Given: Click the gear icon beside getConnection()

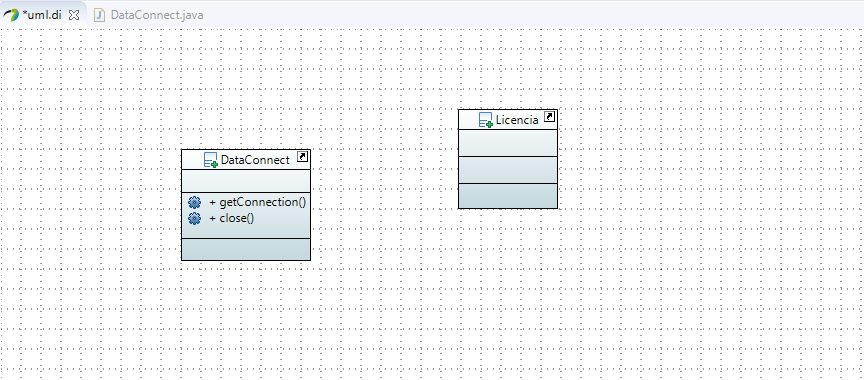Looking at the screenshot, I should 194,202.
